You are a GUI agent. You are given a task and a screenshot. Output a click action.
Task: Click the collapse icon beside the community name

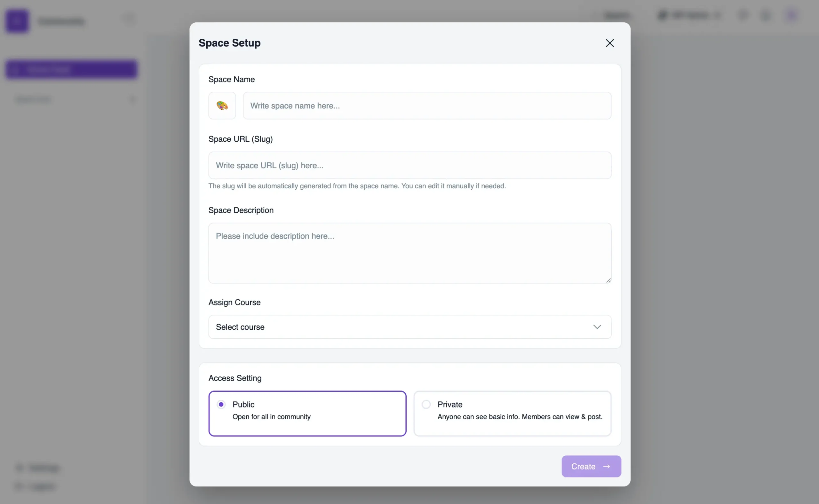(129, 18)
